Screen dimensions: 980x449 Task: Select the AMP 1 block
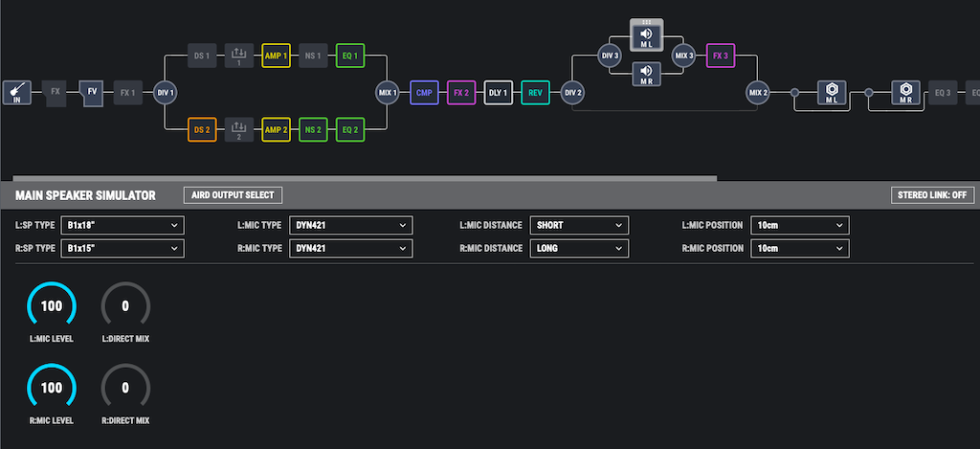point(277,56)
